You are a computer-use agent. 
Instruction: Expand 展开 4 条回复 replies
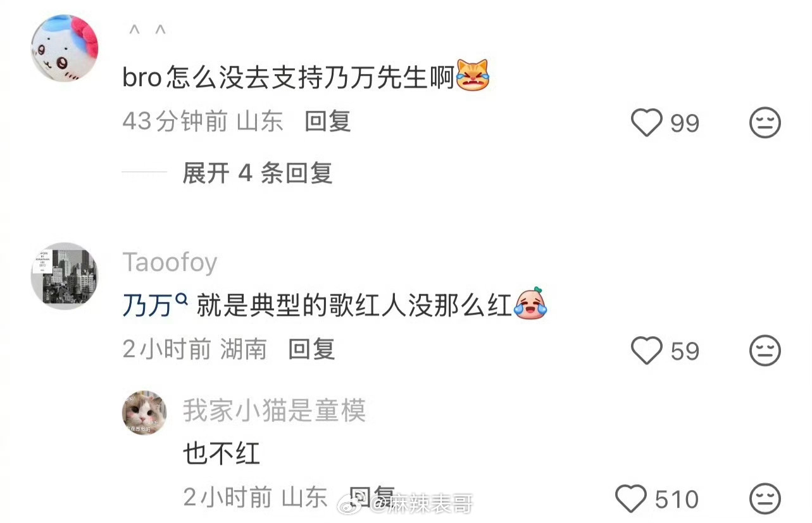pos(258,173)
